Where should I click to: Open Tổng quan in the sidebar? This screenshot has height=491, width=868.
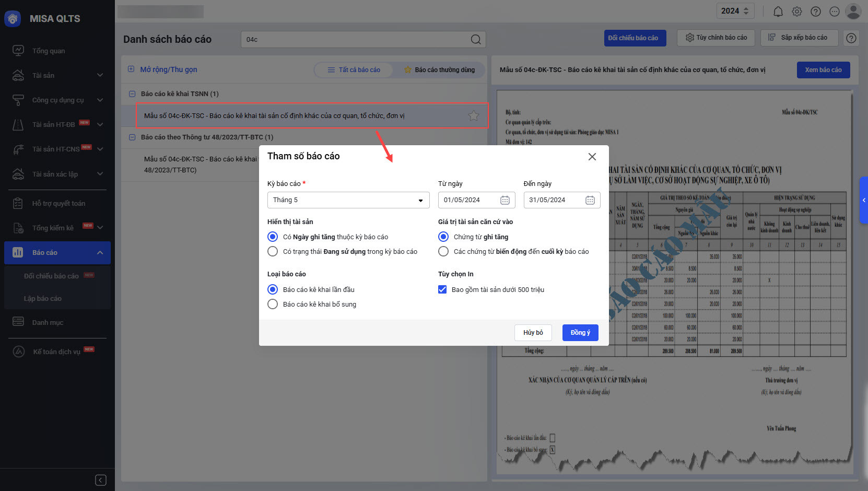point(49,51)
